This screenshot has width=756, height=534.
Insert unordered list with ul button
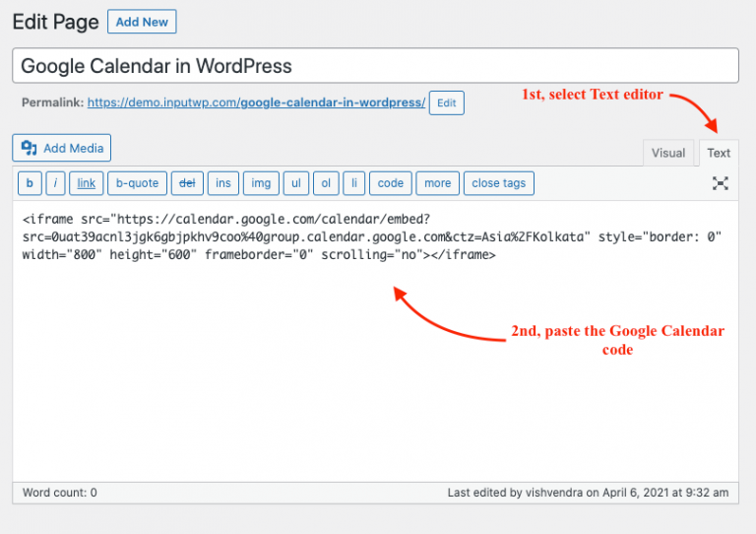pos(296,183)
